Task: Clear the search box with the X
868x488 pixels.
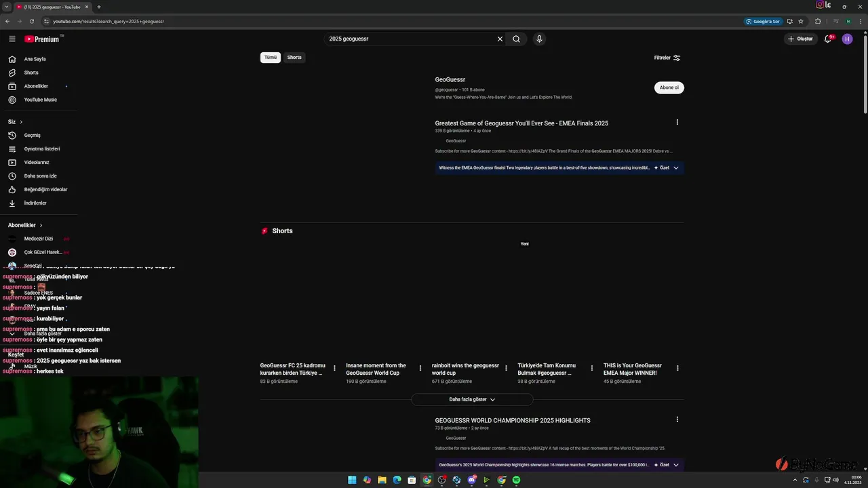Action: click(500, 39)
